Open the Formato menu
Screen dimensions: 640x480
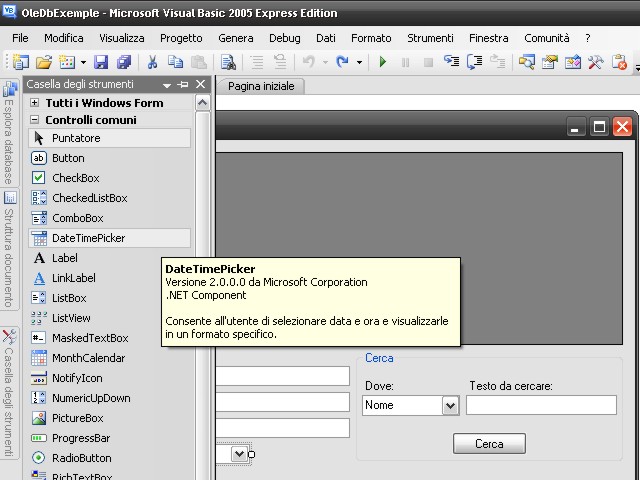(371, 38)
